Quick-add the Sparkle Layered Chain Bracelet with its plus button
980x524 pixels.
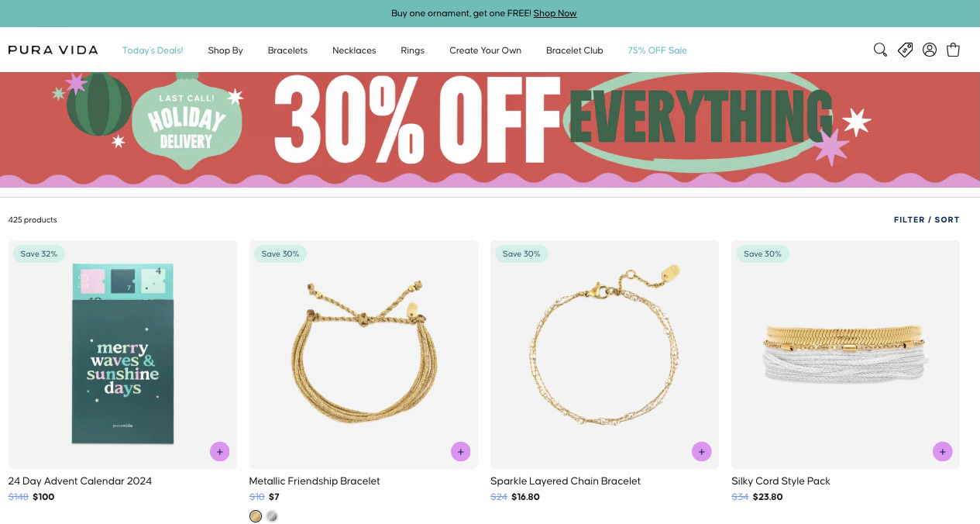701,451
